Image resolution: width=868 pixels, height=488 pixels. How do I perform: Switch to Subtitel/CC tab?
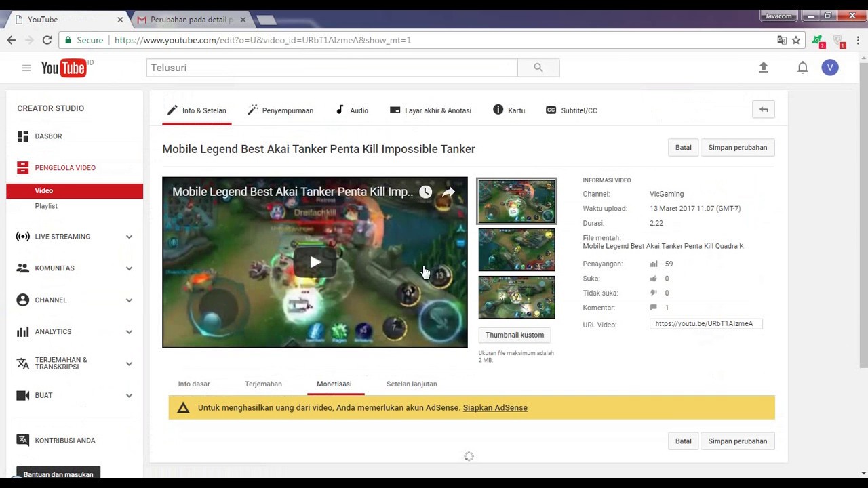pyautogui.click(x=572, y=110)
